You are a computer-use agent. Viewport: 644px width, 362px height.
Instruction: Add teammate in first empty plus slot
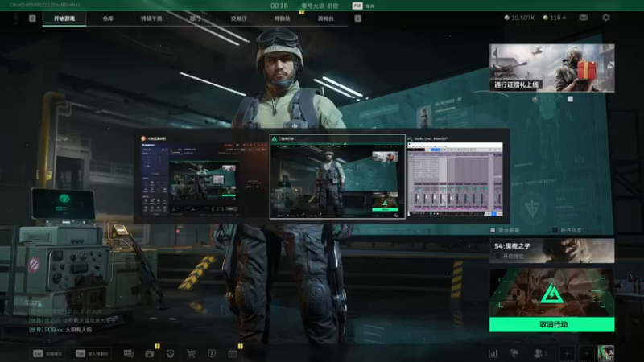[567, 353]
